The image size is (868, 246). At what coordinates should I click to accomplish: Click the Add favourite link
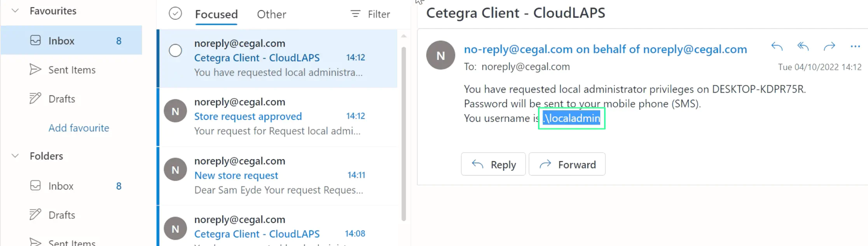(x=79, y=128)
